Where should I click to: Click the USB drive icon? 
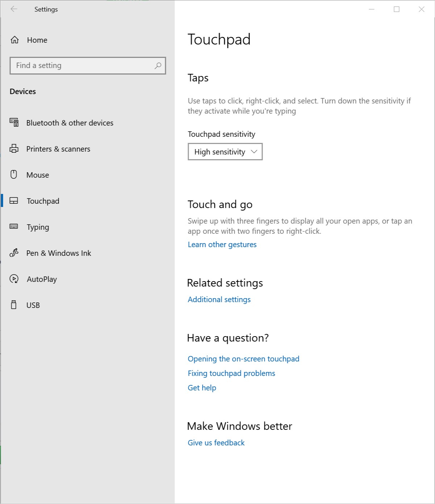point(14,305)
